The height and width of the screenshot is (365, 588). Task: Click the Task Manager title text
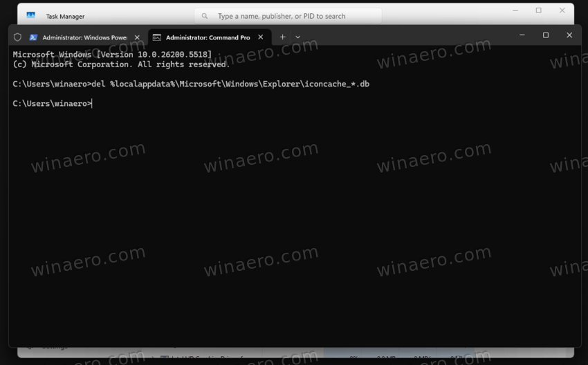click(x=65, y=17)
